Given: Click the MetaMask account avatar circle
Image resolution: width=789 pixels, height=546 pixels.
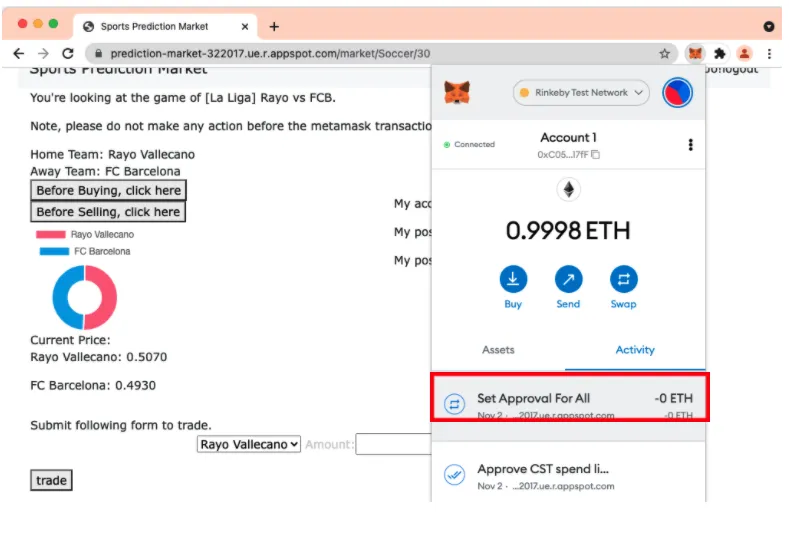Looking at the screenshot, I should coord(677,93).
